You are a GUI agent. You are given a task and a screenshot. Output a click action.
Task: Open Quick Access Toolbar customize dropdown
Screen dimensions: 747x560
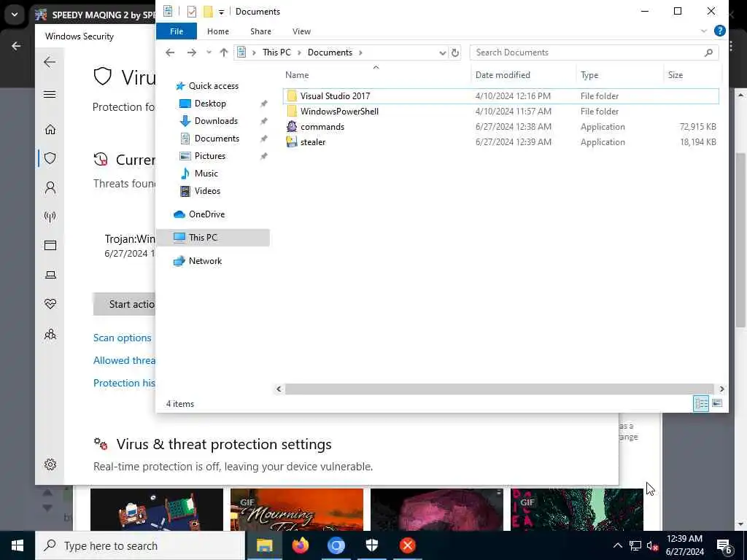point(222,12)
